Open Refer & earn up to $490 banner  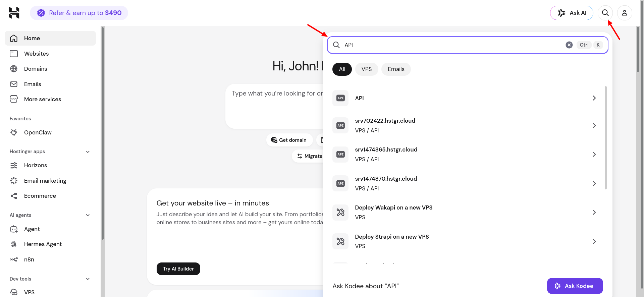click(x=79, y=13)
